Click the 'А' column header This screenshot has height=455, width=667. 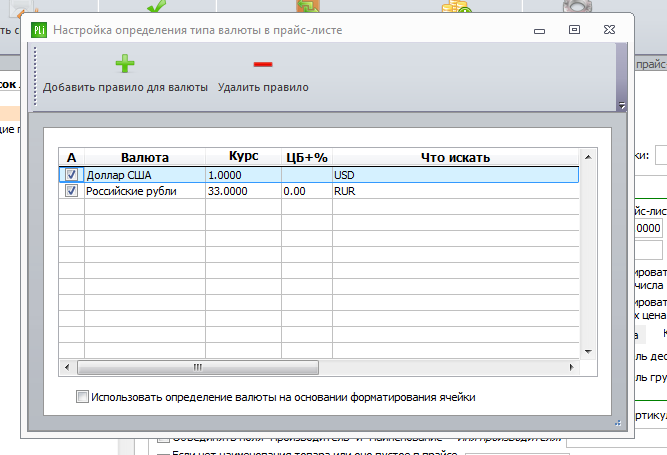(x=71, y=157)
